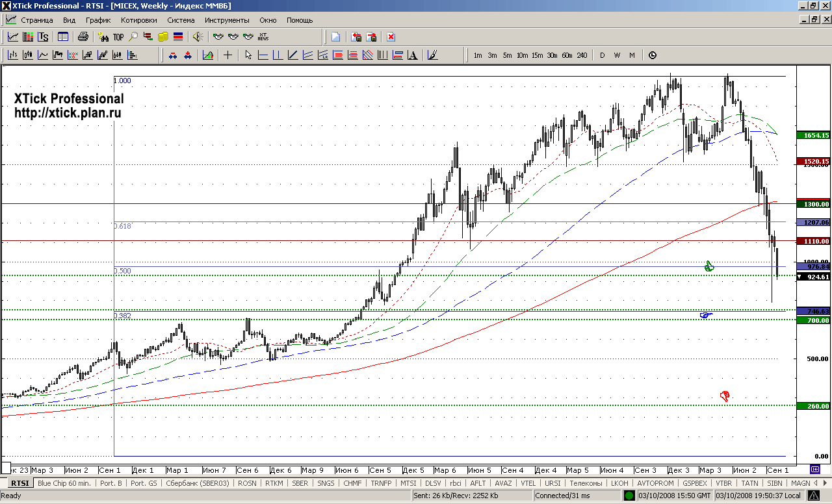Click the 1207.06 blue price label
Viewport: 832px width, 504px height.
(x=813, y=222)
